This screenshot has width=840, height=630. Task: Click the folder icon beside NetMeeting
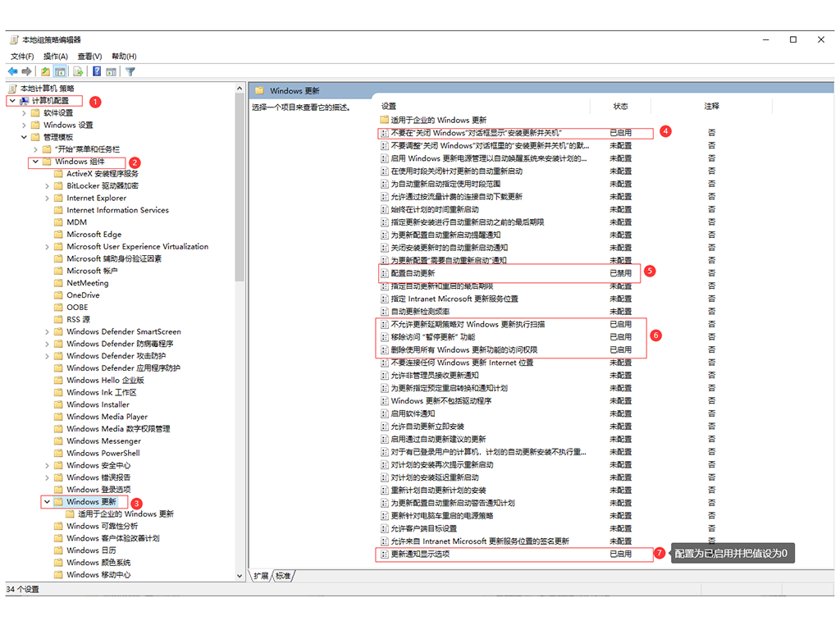click(58, 283)
